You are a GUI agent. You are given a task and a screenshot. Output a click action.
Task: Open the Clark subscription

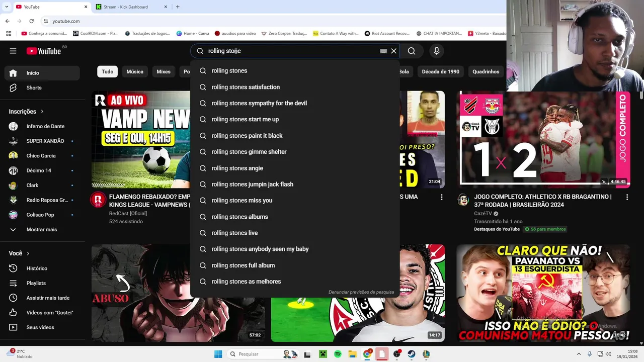coord(42,185)
